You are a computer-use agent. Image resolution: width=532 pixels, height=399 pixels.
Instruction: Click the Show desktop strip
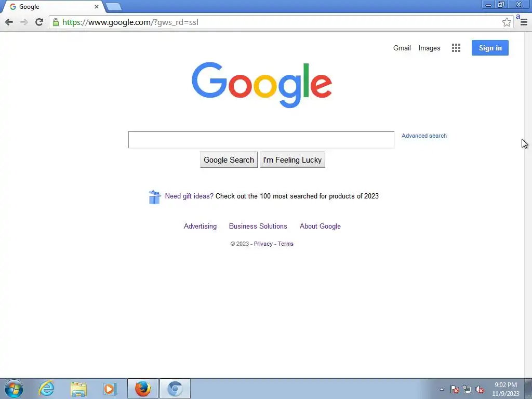(528, 389)
